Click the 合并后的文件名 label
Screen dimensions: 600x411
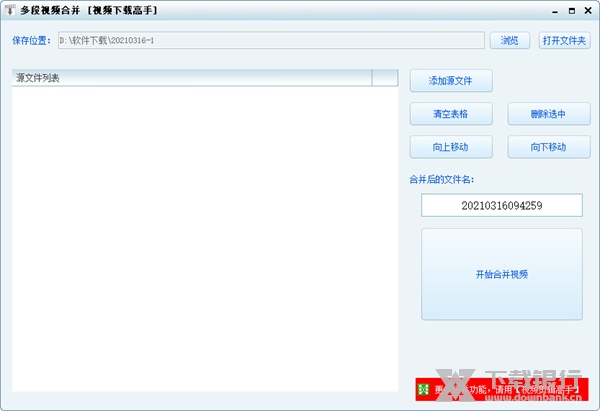[442, 179]
